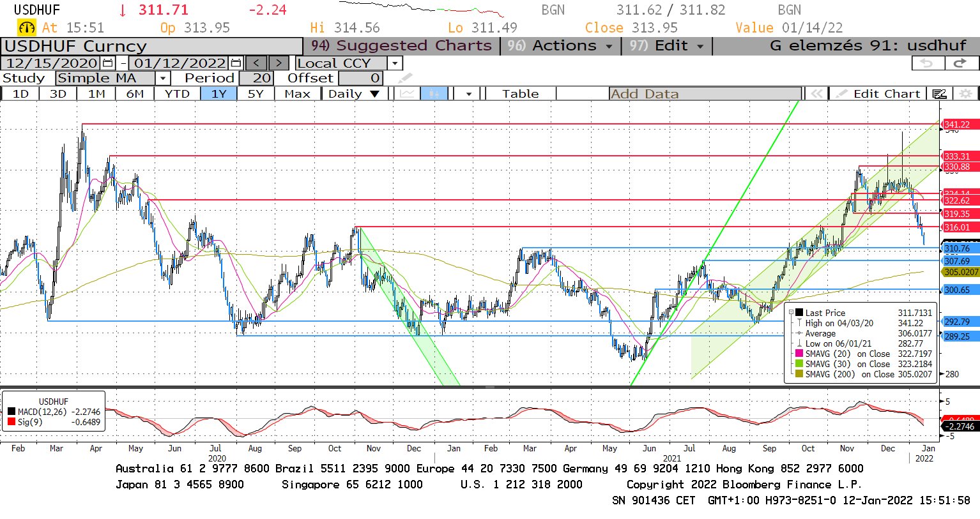Viewport: 980px width, 519px height.
Task: Click the end date field 01/12/2022
Action: tap(180, 63)
